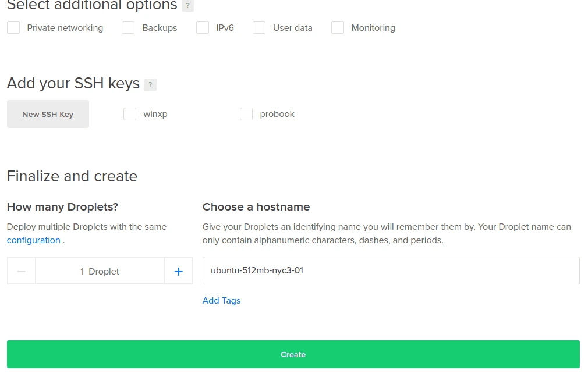Enable Backups for the Droplet
Image resolution: width=588 pixels, height=374 pixels.
pos(128,27)
